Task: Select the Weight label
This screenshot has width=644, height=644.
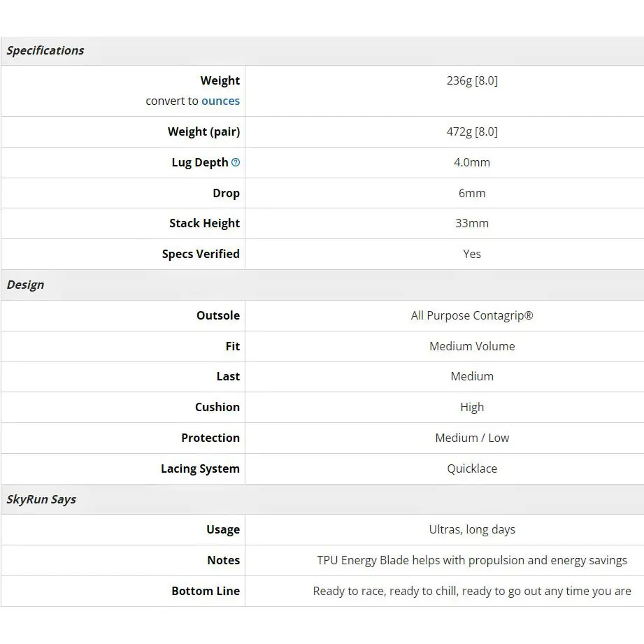Action: (x=220, y=80)
